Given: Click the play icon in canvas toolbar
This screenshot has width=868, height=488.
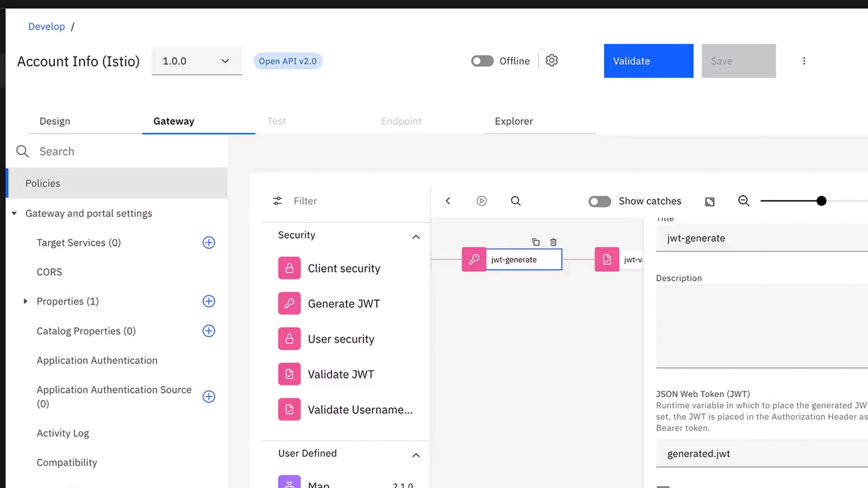Looking at the screenshot, I should click(x=481, y=201).
